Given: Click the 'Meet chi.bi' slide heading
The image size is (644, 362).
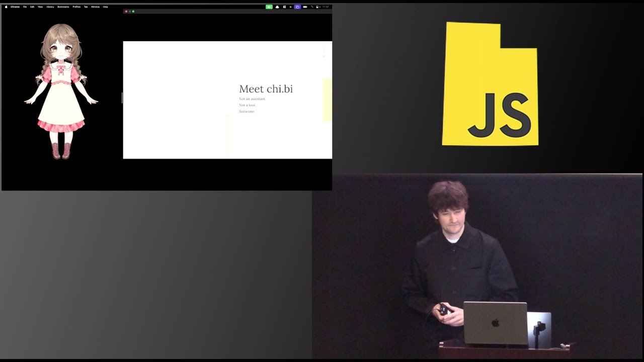Looking at the screenshot, I should (x=266, y=89).
